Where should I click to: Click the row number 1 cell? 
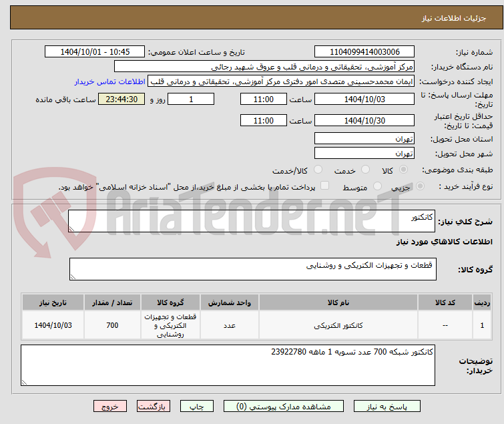pos(482,325)
